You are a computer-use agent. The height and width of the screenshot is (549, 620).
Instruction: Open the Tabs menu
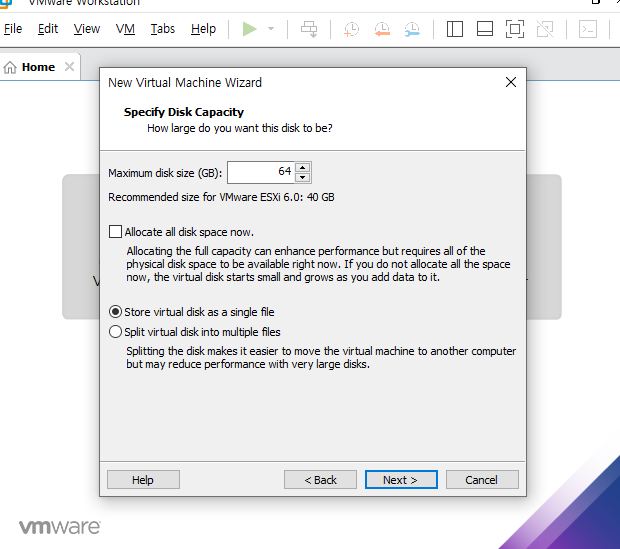[x=163, y=29]
